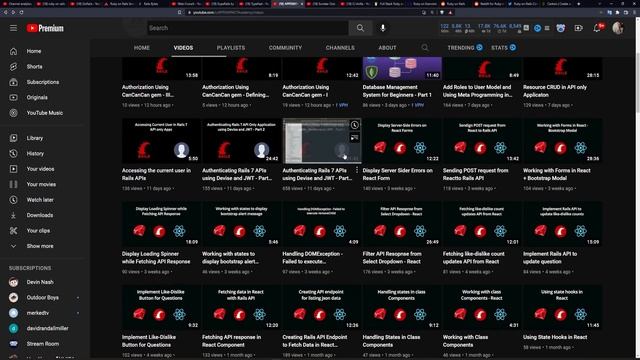The width and height of the screenshot is (640, 360).
Task: Click Implement Like-Dislike Button for Questions thumbnail
Action: [161, 307]
